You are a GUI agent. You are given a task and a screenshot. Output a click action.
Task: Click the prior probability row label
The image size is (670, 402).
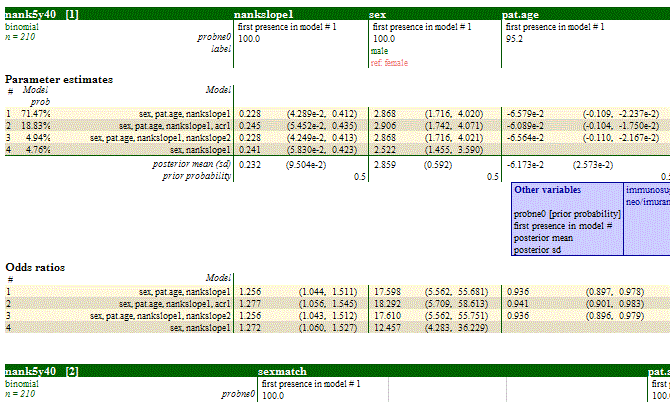pyautogui.click(x=196, y=176)
